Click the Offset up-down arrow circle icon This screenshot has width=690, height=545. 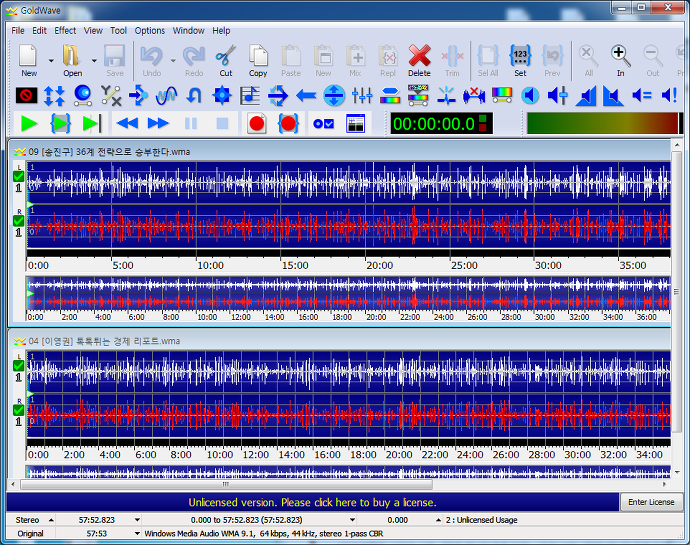tap(334, 95)
